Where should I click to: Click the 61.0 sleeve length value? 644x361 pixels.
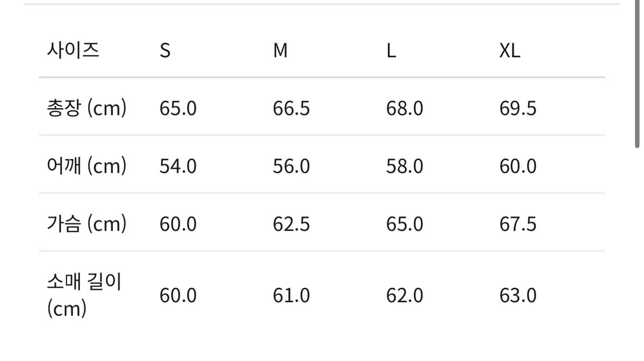pyautogui.click(x=291, y=296)
